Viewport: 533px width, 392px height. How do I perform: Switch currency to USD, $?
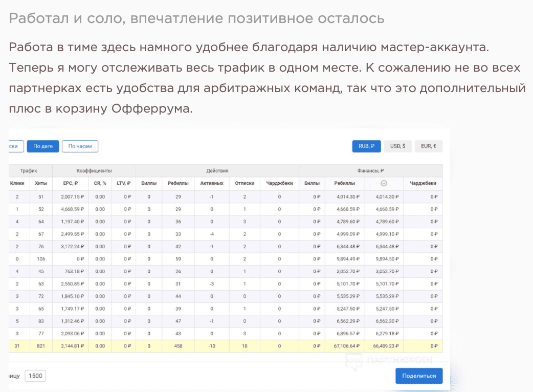(397, 146)
